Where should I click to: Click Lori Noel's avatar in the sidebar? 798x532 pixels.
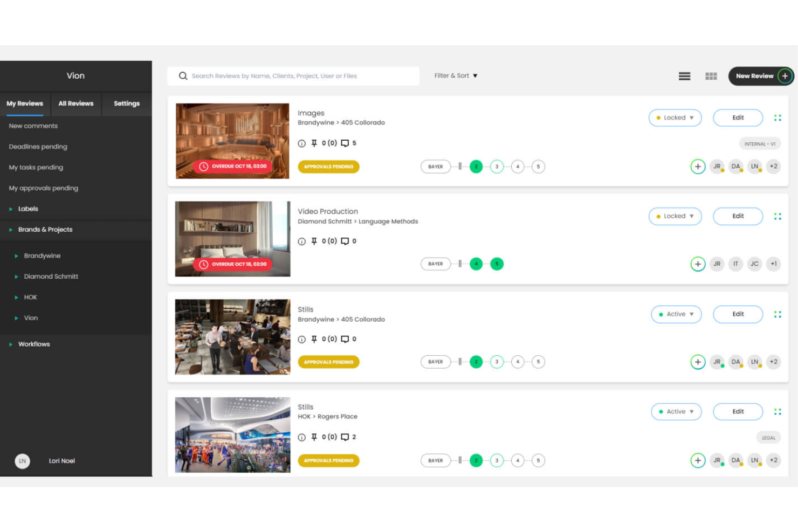[x=22, y=461]
